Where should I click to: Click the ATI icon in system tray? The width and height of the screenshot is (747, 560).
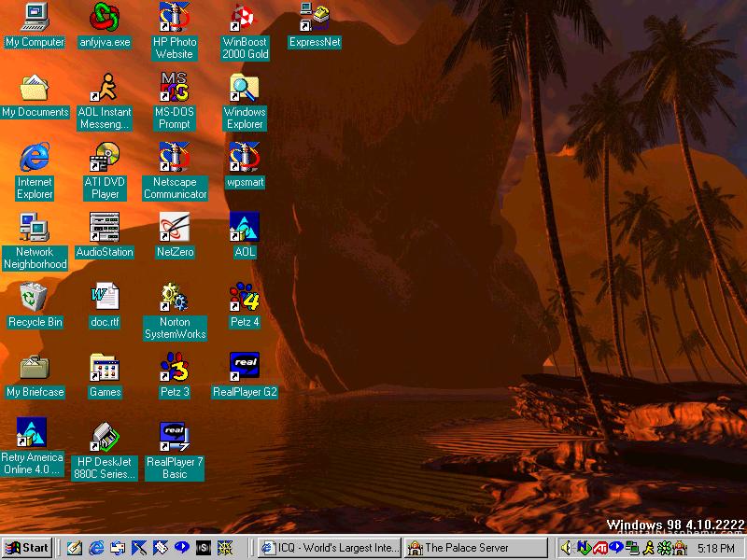click(x=600, y=548)
